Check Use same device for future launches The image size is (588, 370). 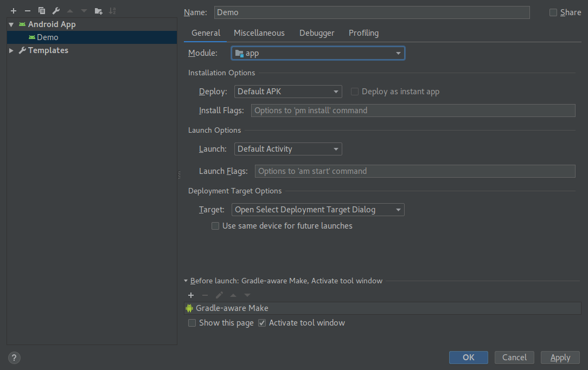215,226
